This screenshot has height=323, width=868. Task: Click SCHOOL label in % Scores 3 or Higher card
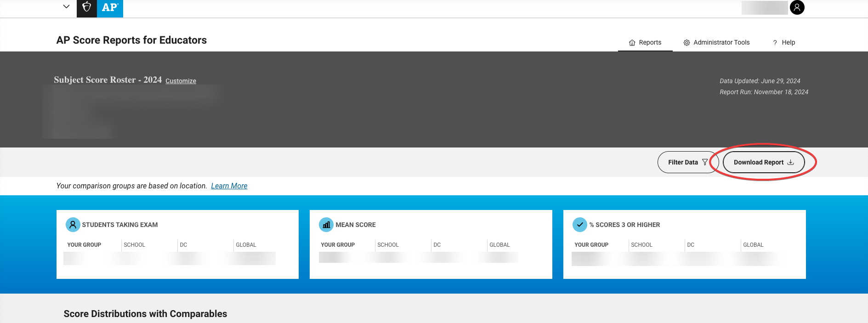pos(641,245)
